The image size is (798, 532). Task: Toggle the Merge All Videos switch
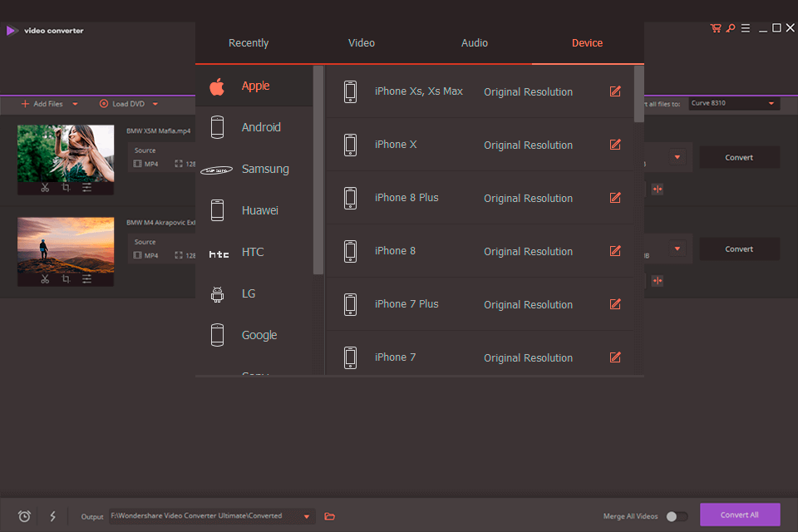(677, 516)
